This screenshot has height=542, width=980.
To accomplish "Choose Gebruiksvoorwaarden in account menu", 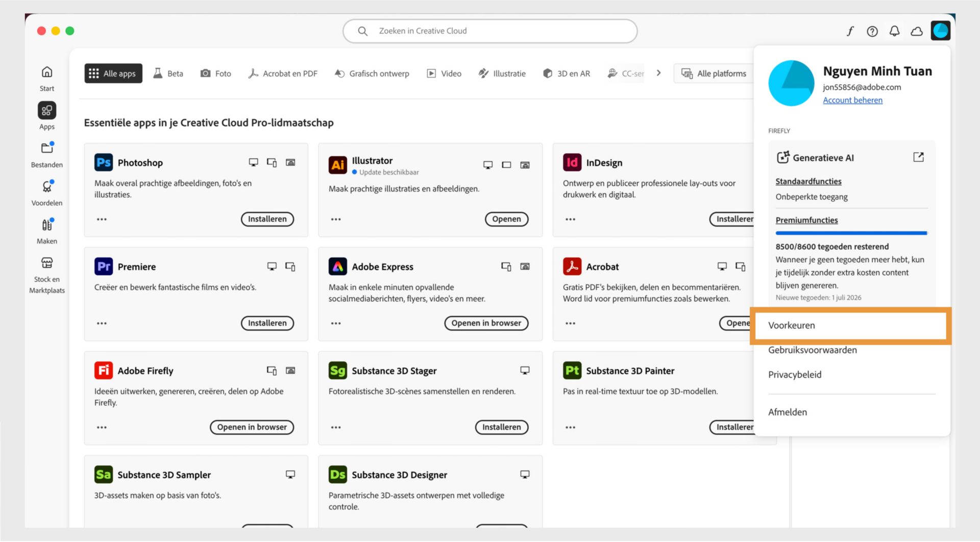I will click(x=813, y=350).
